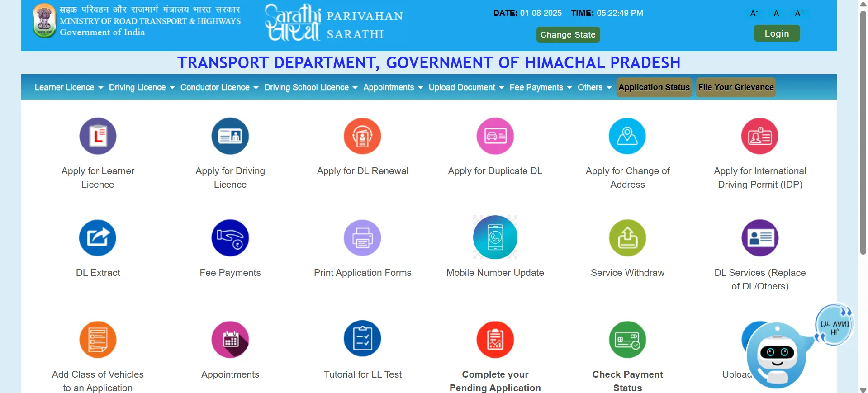The height and width of the screenshot is (393, 868).
Task: Click the Change State button
Action: [x=568, y=34]
